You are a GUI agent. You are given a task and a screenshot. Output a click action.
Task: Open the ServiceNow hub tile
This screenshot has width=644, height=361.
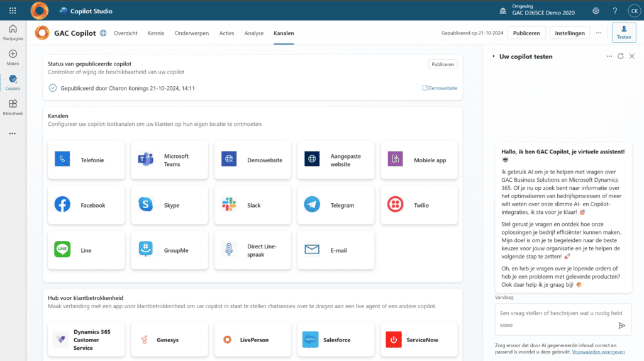click(419, 340)
